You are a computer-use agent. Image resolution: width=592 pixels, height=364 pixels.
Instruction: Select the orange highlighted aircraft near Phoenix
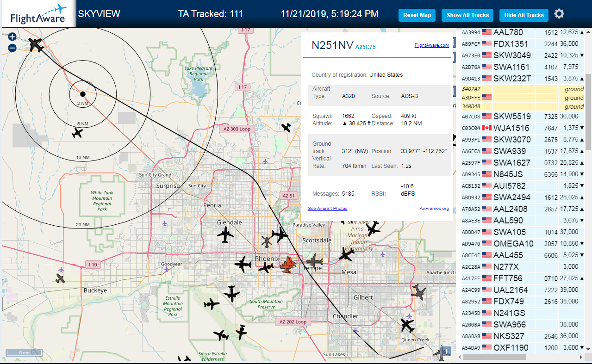[288, 265]
